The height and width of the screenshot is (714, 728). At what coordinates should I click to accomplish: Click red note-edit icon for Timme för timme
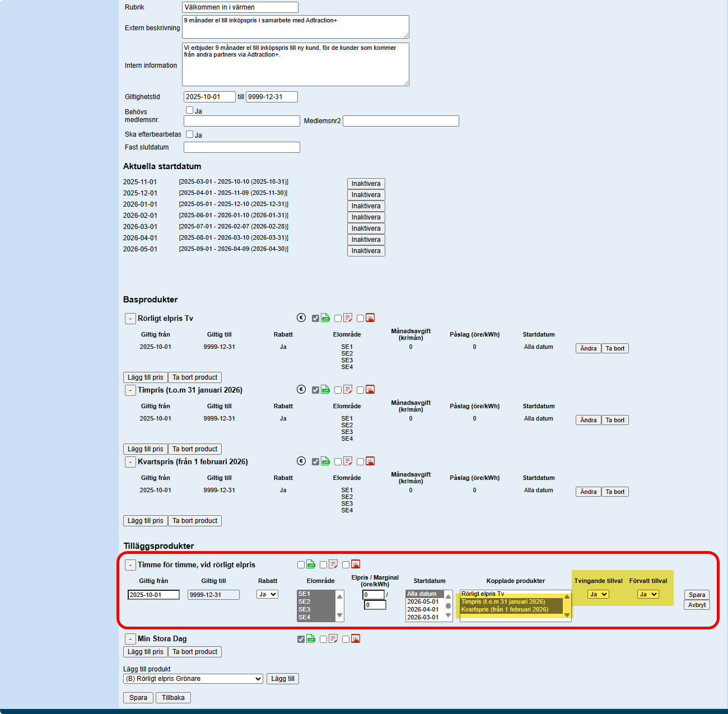[x=333, y=564]
